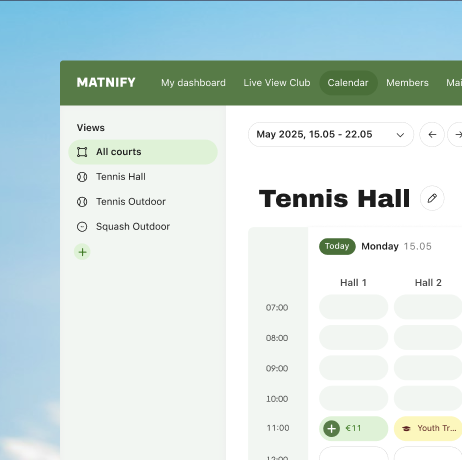Click the Tennis Hall page title

[334, 199]
